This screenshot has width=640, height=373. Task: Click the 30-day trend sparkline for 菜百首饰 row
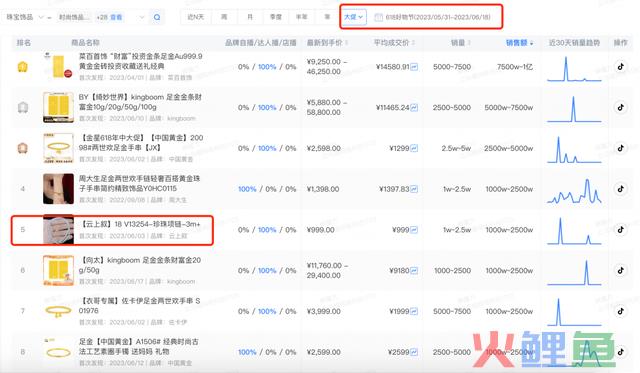pos(574,69)
